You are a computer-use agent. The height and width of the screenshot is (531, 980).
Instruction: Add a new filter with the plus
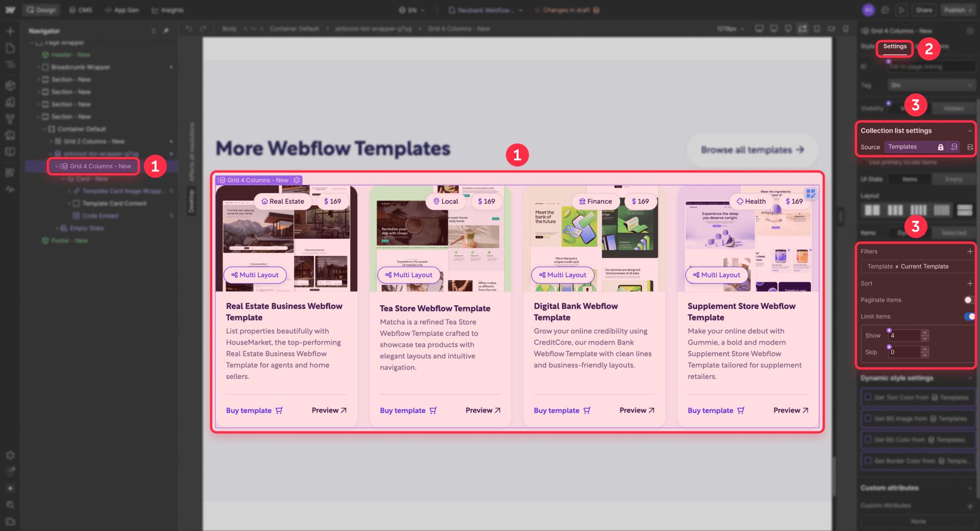coord(970,251)
